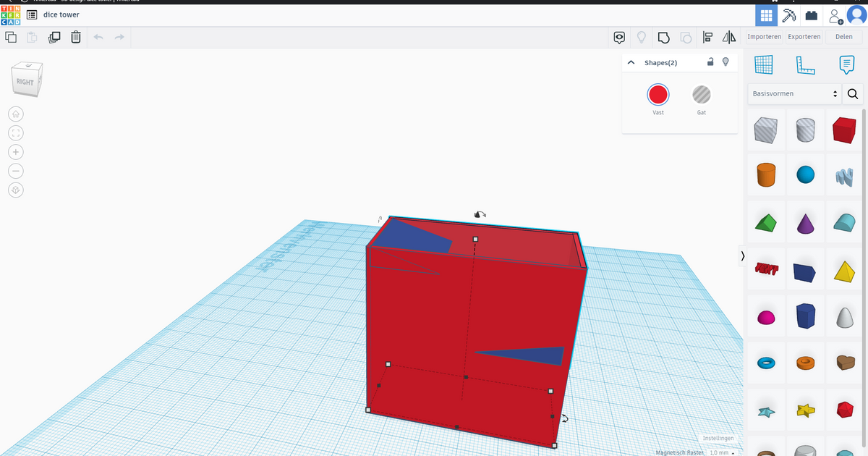Open the Minecraft export pickaxe icon
The height and width of the screenshot is (456, 868).
click(788, 14)
